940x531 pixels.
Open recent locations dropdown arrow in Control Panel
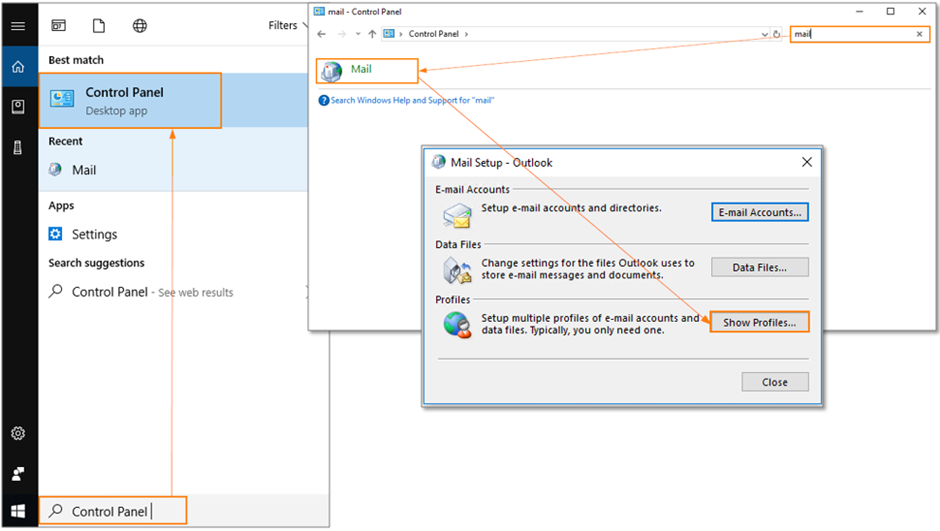[x=357, y=34]
